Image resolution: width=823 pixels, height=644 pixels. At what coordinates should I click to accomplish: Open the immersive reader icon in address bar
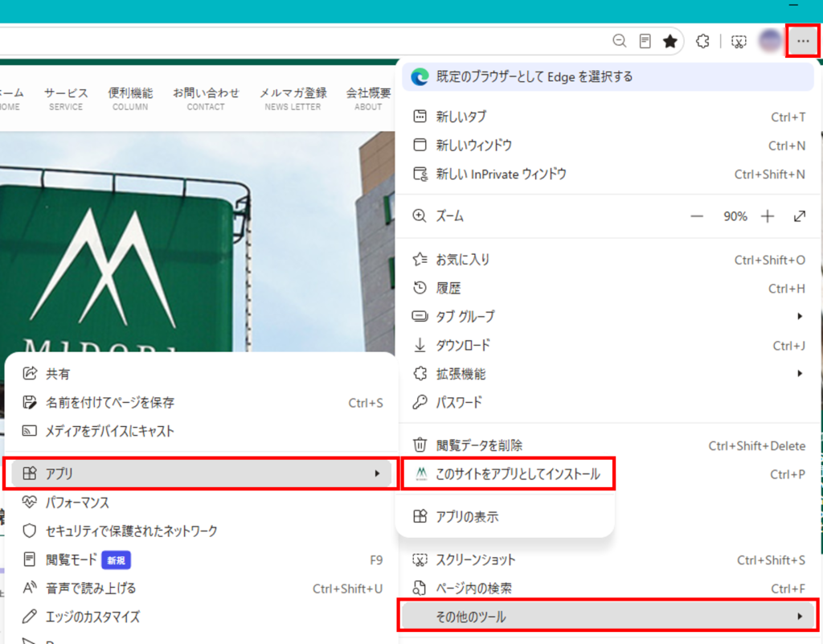(x=645, y=41)
